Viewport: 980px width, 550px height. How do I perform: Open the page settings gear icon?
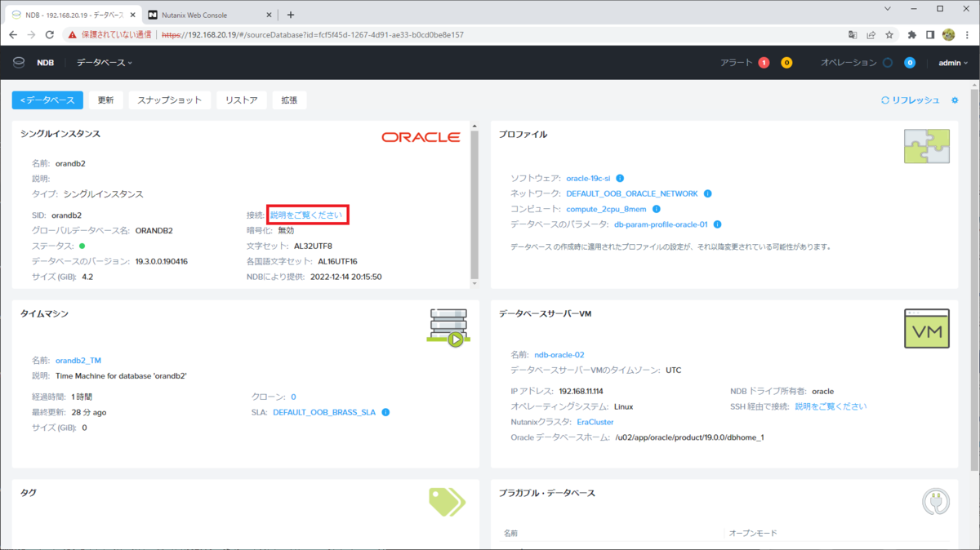tap(955, 100)
